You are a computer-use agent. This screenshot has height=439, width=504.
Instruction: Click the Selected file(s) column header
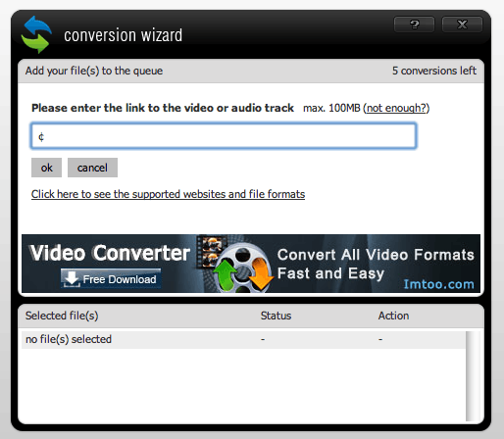click(62, 316)
